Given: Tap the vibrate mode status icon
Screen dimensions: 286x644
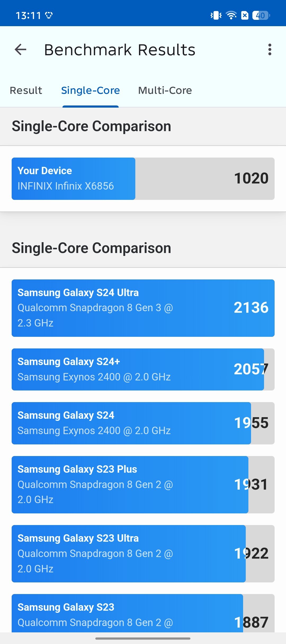Looking at the screenshot, I should 216,15.
